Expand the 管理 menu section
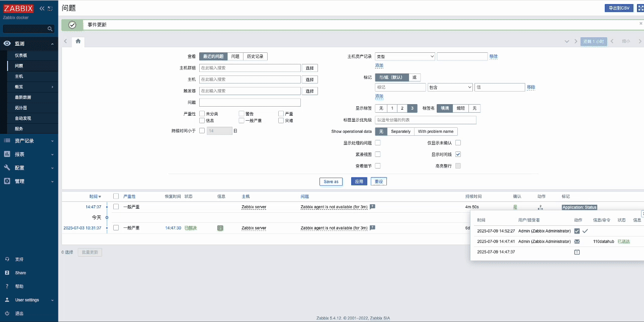The width and height of the screenshot is (644, 322). coord(29,181)
